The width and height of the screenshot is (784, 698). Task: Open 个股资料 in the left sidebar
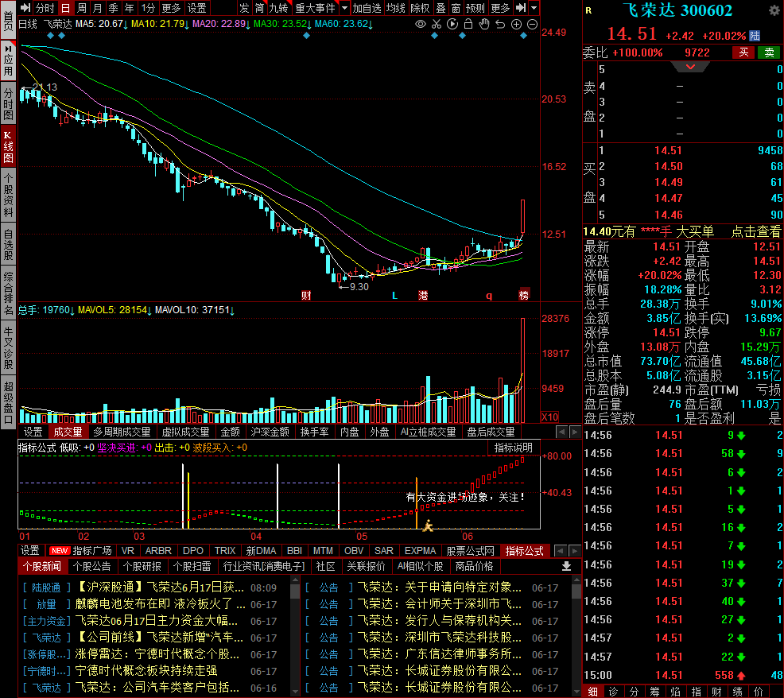pyautogui.click(x=8, y=195)
